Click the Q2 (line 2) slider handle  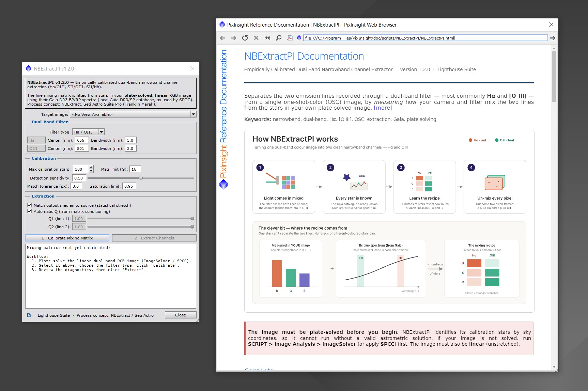(192, 226)
